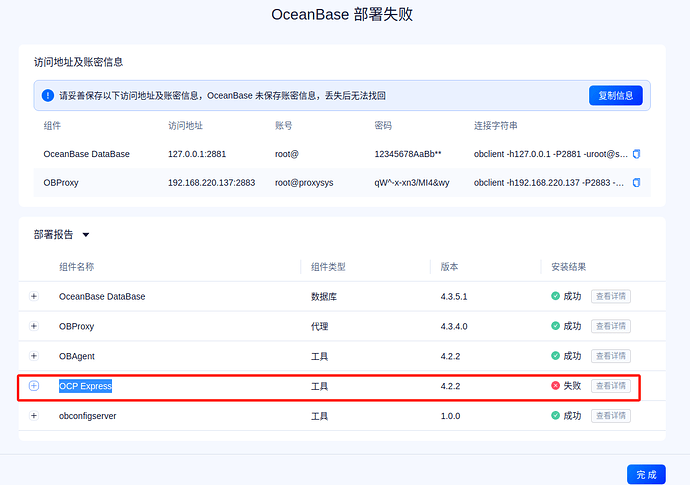690x485 pixels.
Task: Click green success icon for OBProxy row
Action: pos(555,326)
